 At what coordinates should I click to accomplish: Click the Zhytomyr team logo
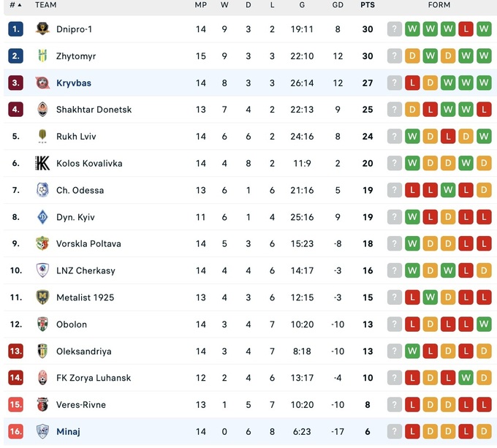point(42,56)
